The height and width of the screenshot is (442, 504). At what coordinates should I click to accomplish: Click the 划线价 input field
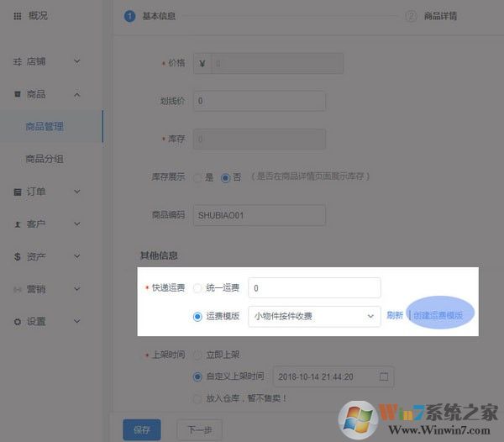pyautogui.click(x=259, y=101)
